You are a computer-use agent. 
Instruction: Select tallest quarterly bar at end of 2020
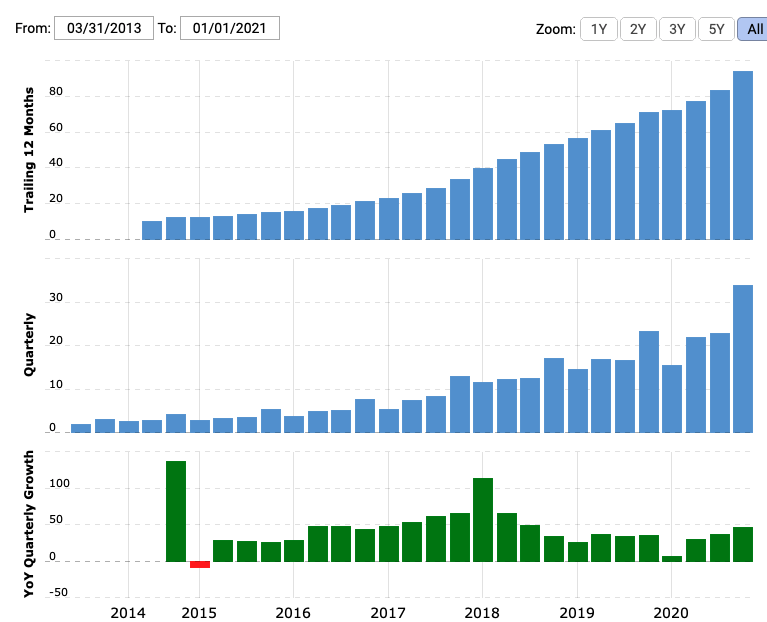pos(743,359)
